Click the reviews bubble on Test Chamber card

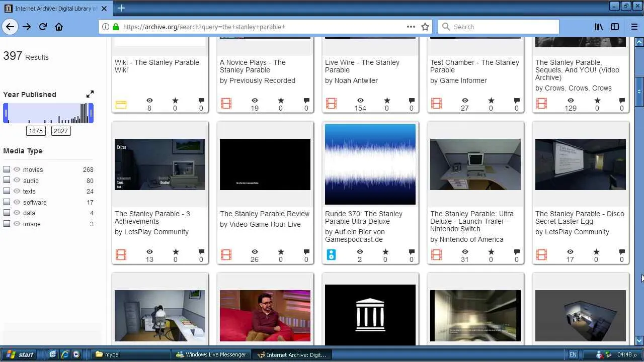coord(517,101)
